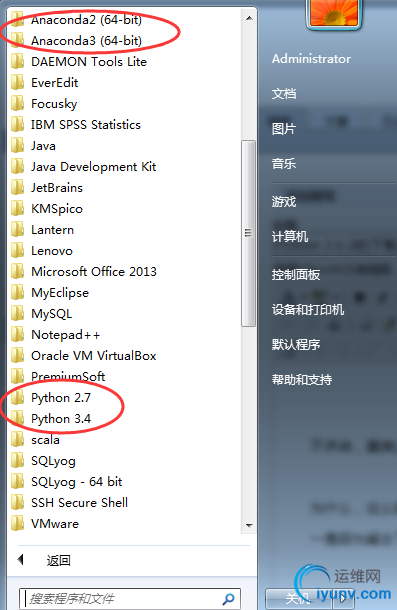Click the back arrow beside 返回
Viewport: 397px width, 610px height.
[x=21, y=560]
